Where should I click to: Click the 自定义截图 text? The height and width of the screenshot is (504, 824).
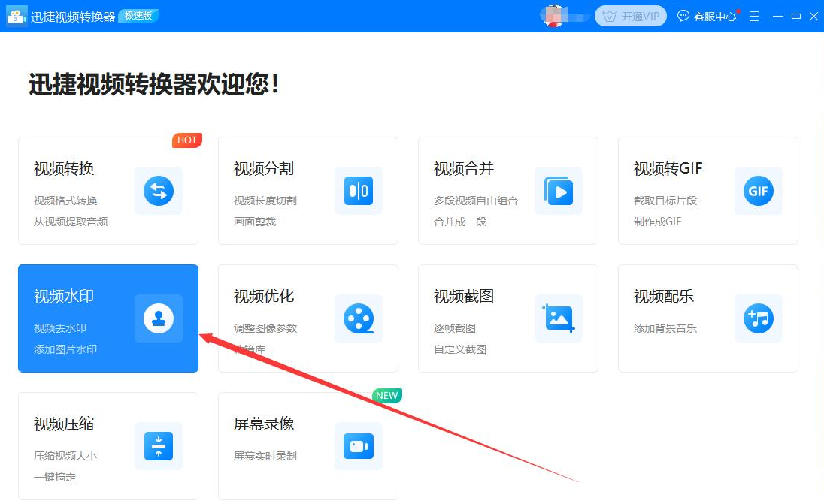(x=460, y=349)
